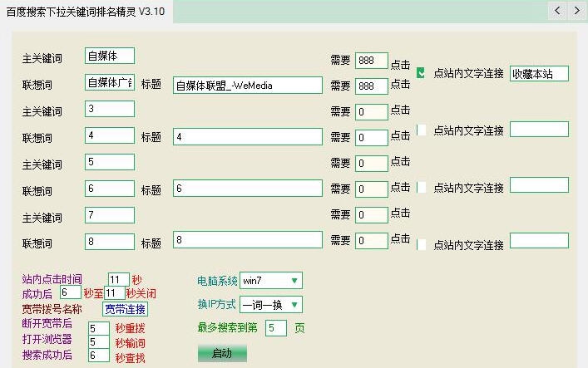Screen dimensions: 588x368
Task: Enable 点站内文字连接 checkbox in the title 8 row
Action: point(421,245)
